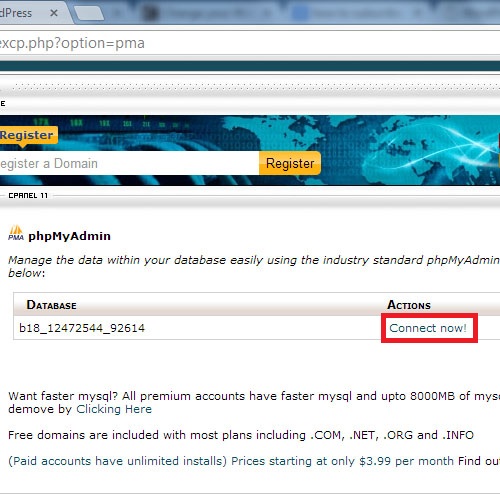Focus the Register a Domain field
The image size is (500, 500).
[x=129, y=163]
